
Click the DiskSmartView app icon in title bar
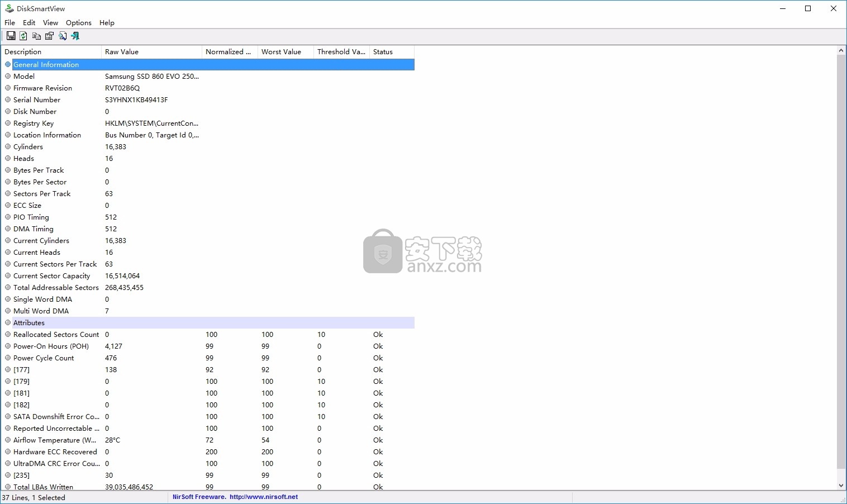(x=9, y=8)
